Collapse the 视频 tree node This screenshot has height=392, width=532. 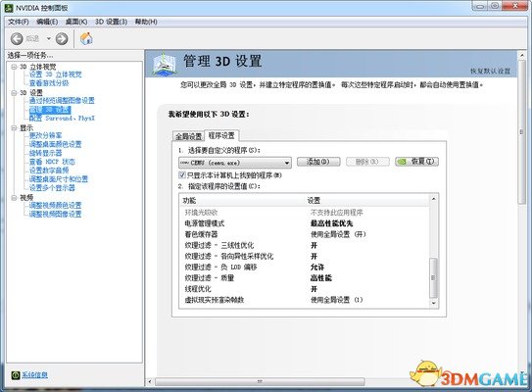[x=14, y=198]
